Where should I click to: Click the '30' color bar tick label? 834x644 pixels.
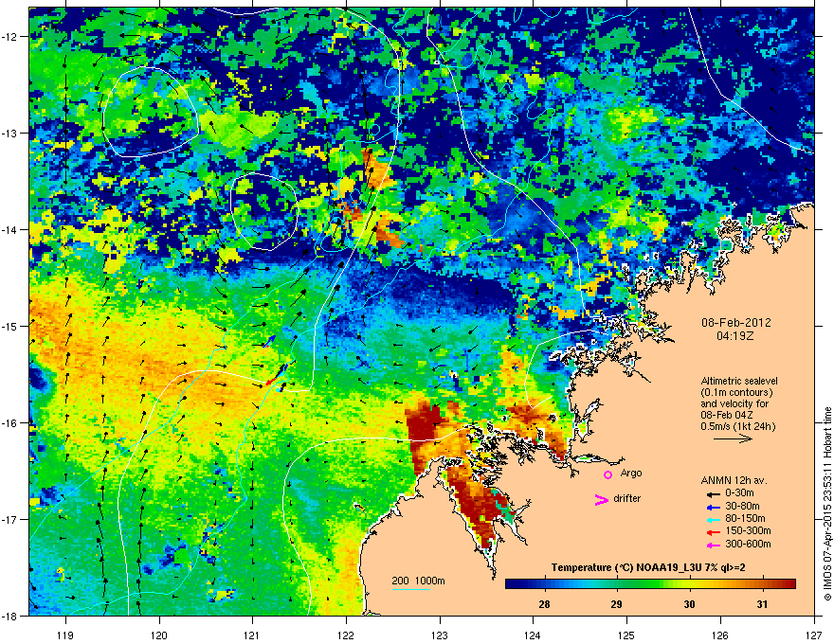pyautogui.click(x=689, y=604)
